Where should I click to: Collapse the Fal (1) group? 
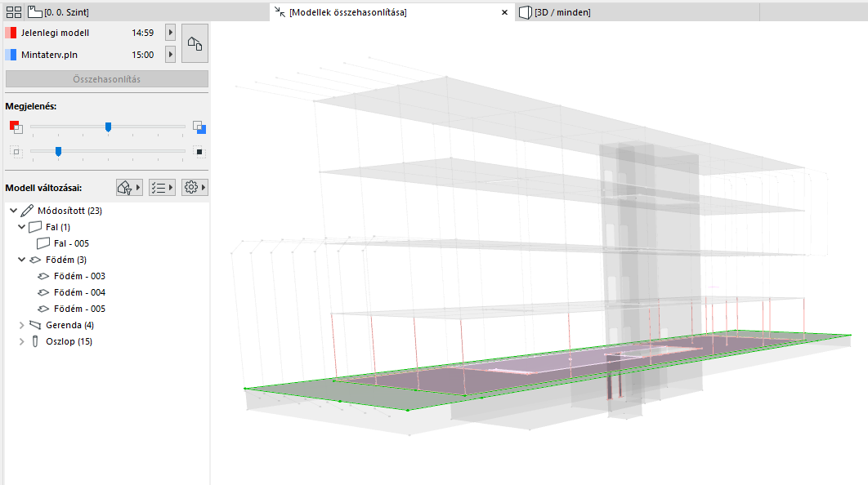pyautogui.click(x=21, y=227)
